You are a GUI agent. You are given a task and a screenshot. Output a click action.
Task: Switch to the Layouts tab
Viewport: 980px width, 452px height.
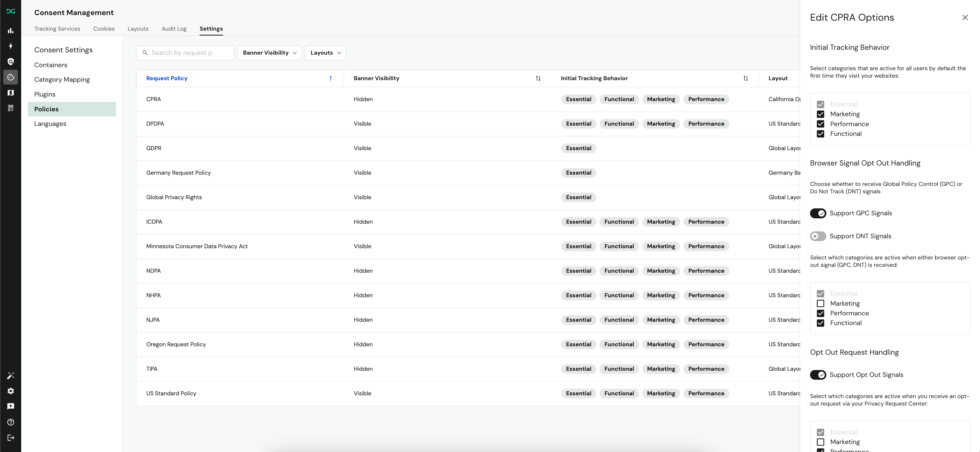(138, 29)
